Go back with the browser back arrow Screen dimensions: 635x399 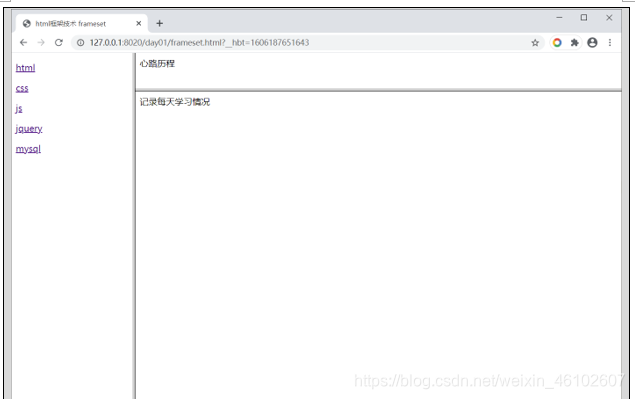pyautogui.click(x=23, y=43)
